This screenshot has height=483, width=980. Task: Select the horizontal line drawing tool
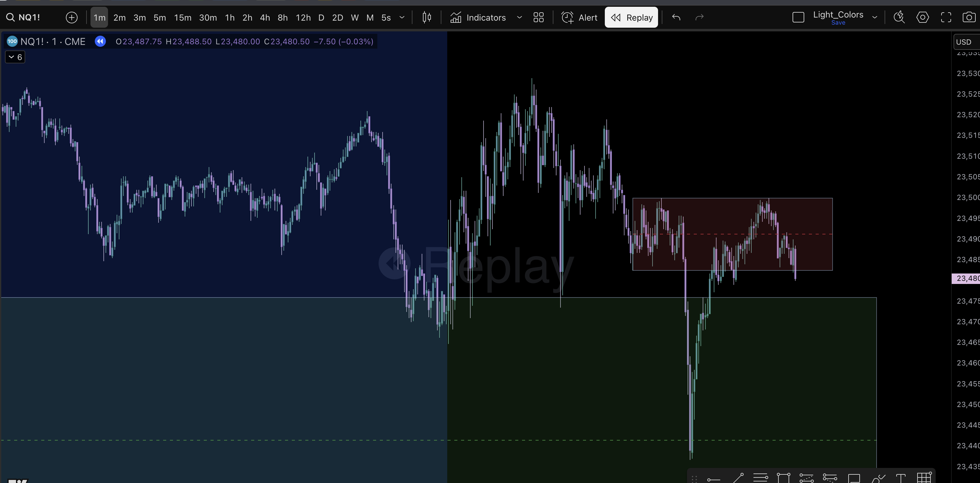(x=761, y=478)
